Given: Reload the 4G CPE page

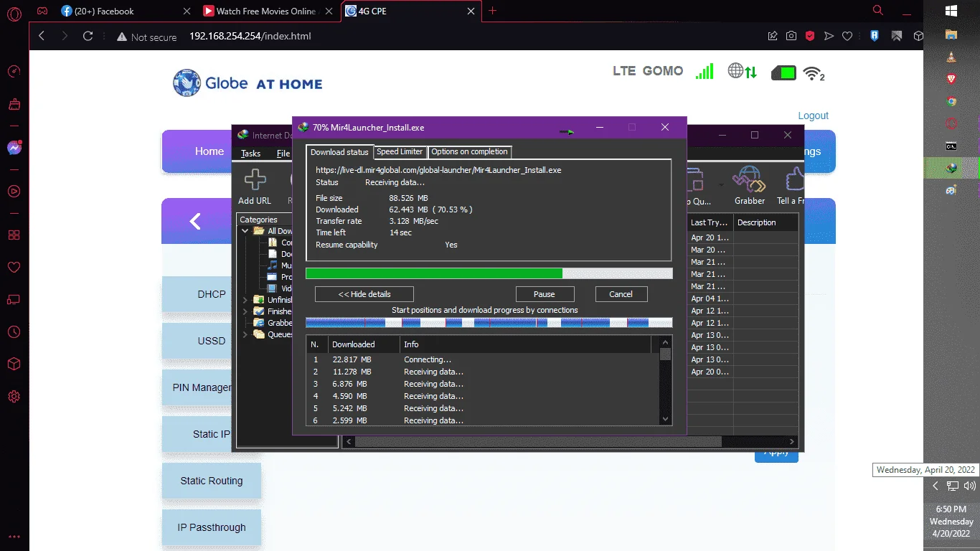Looking at the screenshot, I should point(88,36).
